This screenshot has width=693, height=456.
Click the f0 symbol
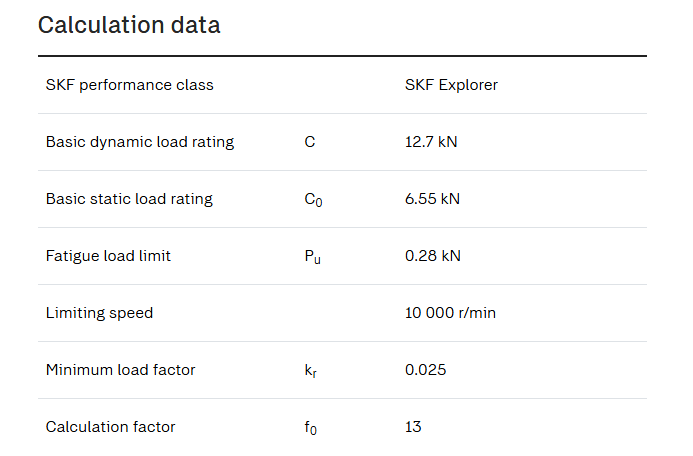coord(311,428)
